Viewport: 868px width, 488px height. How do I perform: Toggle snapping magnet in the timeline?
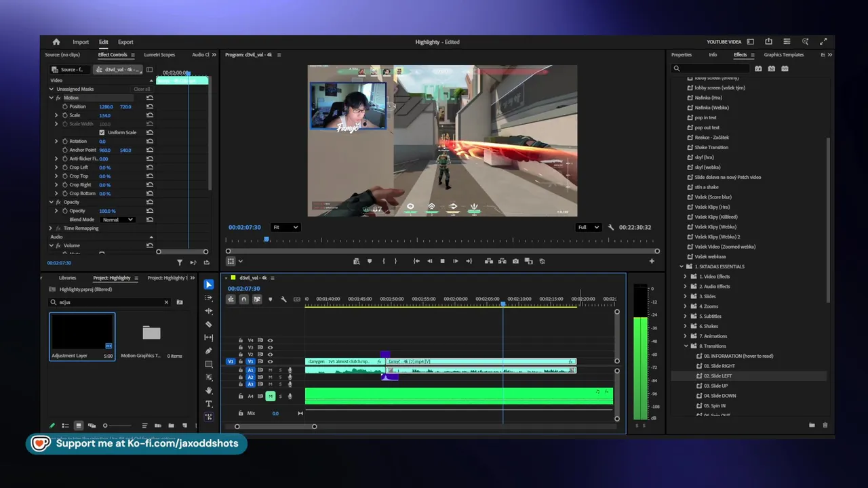tap(243, 299)
